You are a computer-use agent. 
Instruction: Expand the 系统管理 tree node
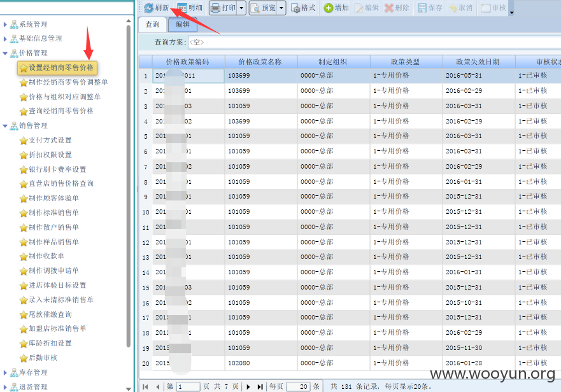(5, 24)
